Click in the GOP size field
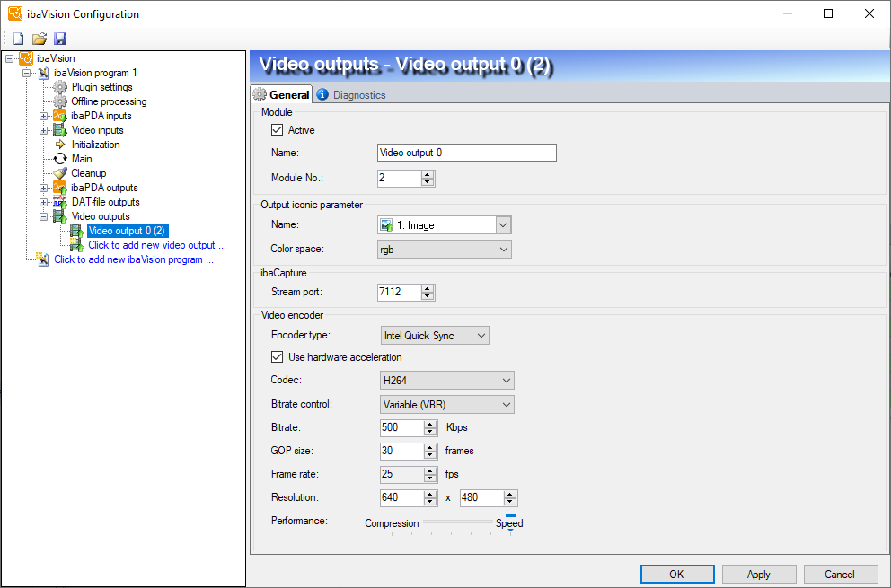The width and height of the screenshot is (891, 588). [x=402, y=451]
